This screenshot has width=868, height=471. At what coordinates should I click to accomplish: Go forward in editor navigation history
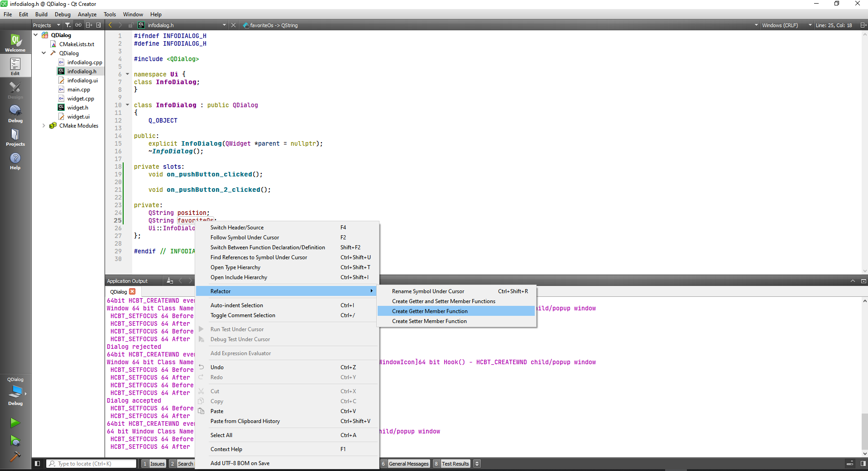coord(120,25)
